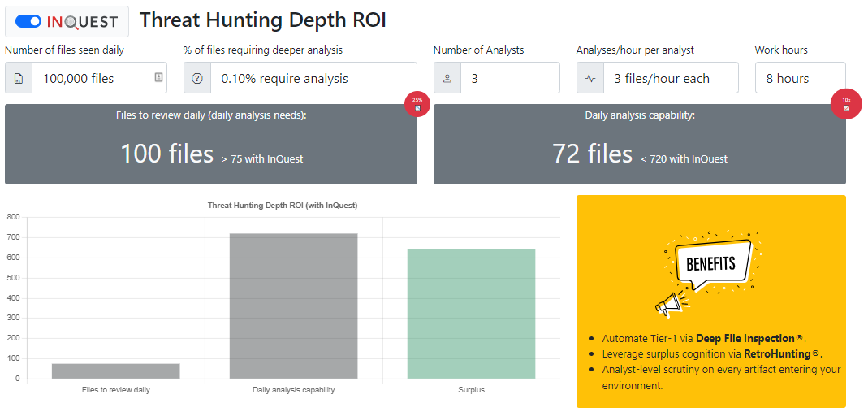Click the red 25% badge

coord(417,103)
